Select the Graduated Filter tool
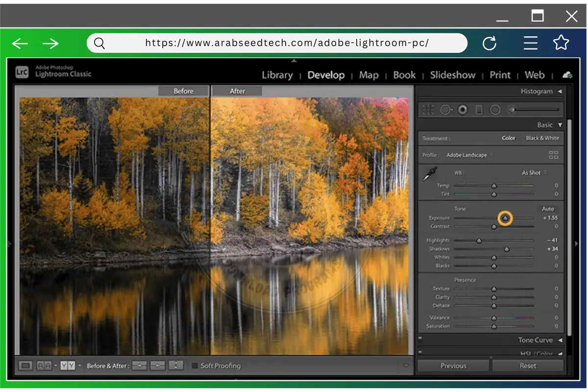Viewport: 588px width, 392px height. click(479, 109)
